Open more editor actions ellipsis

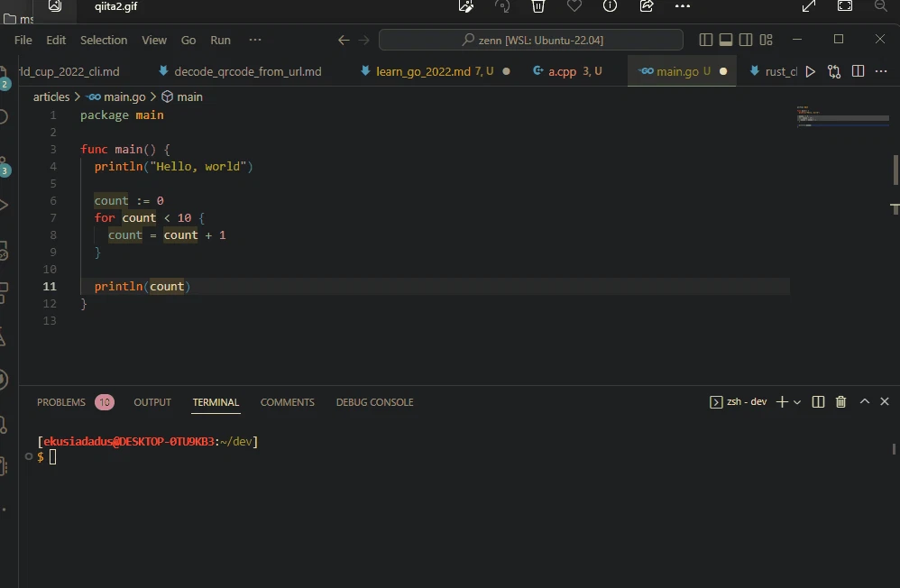(881, 71)
